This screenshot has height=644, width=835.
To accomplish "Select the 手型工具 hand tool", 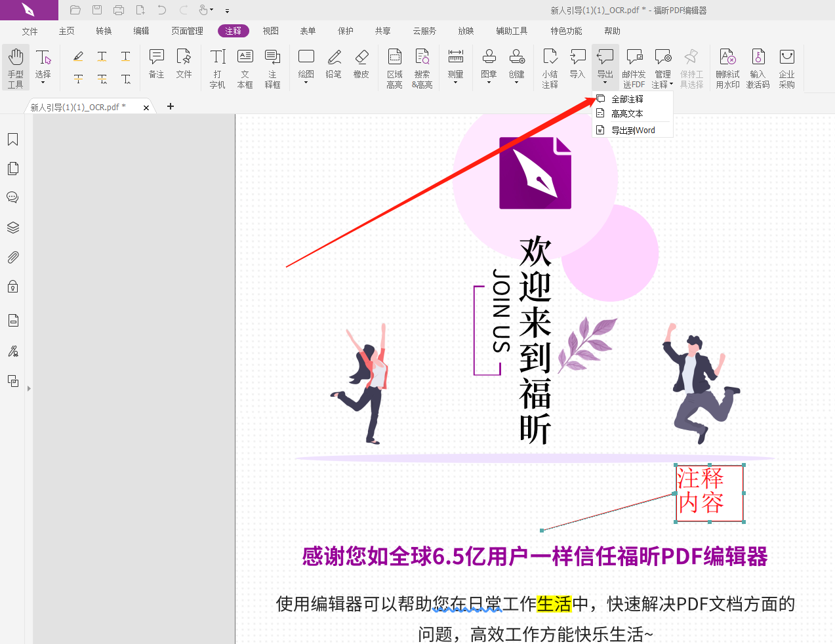I will click(x=15, y=67).
